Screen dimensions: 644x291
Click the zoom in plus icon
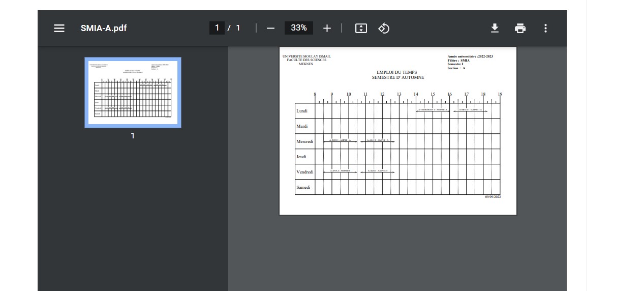(x=327, y=28)
